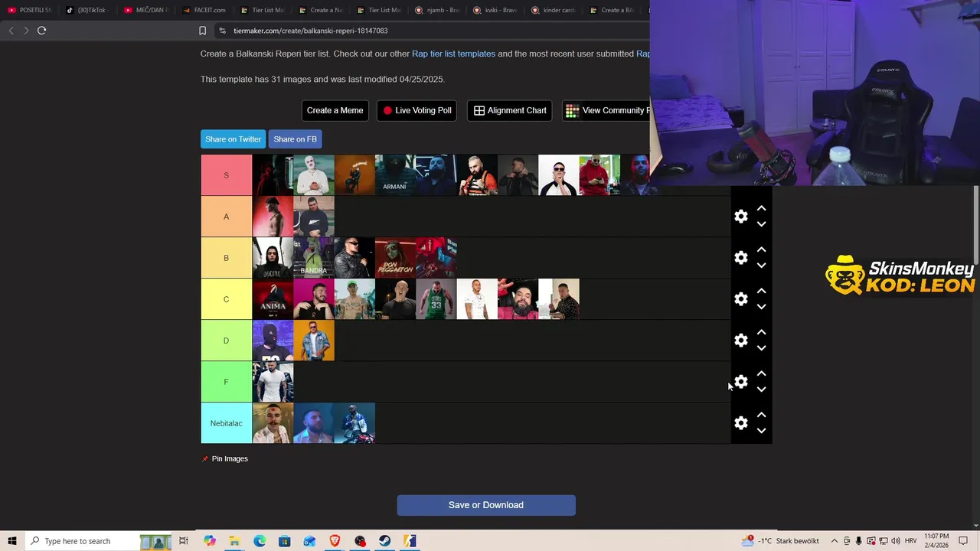Image resolution: width=980 pixels, height=551 pixels.
Task: Click ARMANI image in S tier
Action: click(x=395, y=175)
